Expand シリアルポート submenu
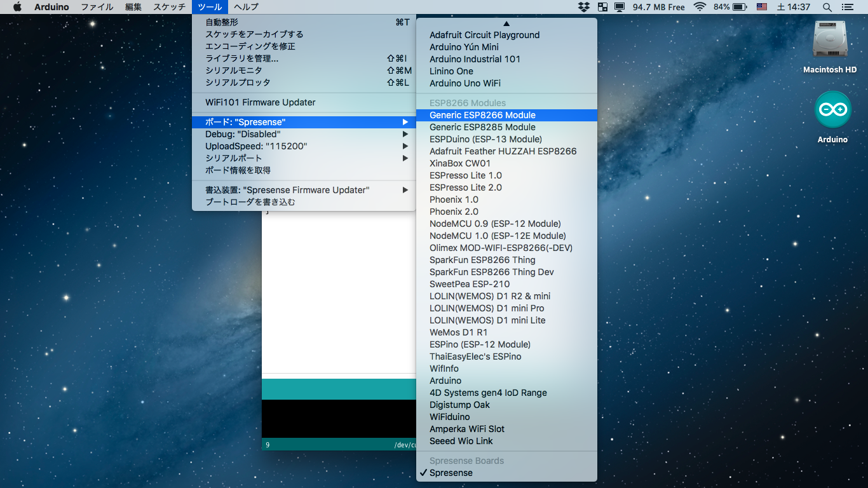The height and width of the screenshot is (488, 868). pyautogui.click(x=304, y=158)
